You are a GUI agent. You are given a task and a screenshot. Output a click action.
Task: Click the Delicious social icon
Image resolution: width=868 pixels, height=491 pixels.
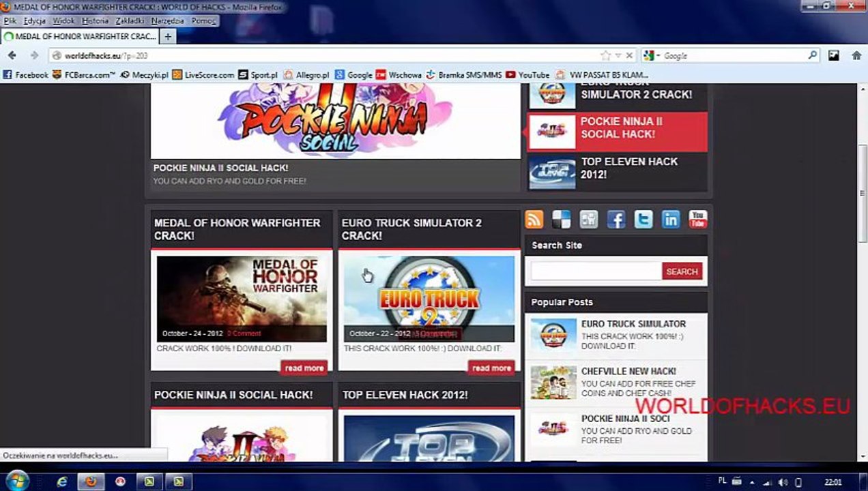(561, 219)
